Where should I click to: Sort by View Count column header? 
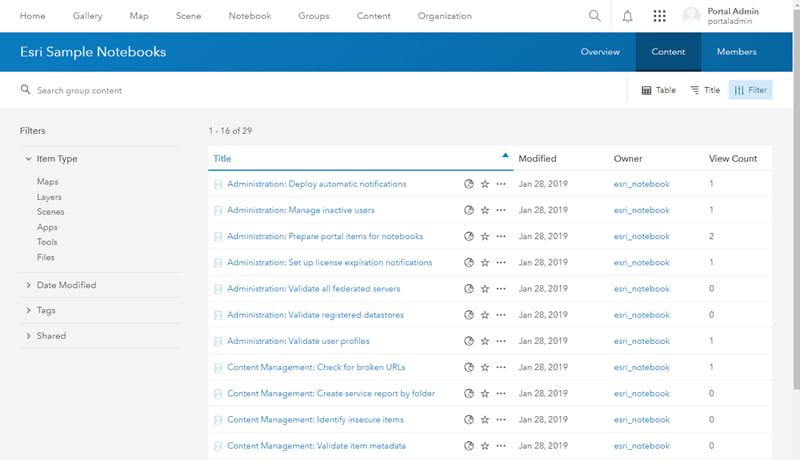pyautogui.click(x=733, y=159)
